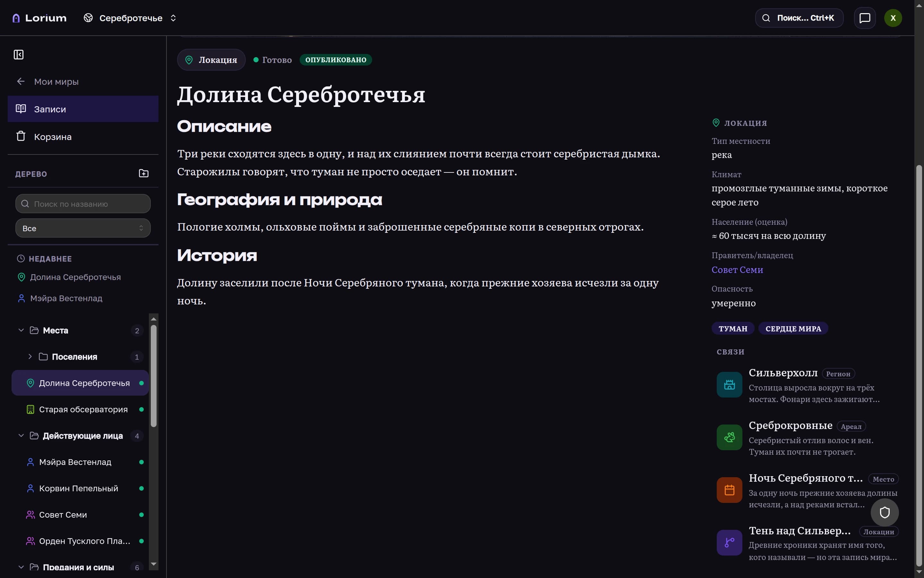Click the География и природа heading

coord(279,199)
